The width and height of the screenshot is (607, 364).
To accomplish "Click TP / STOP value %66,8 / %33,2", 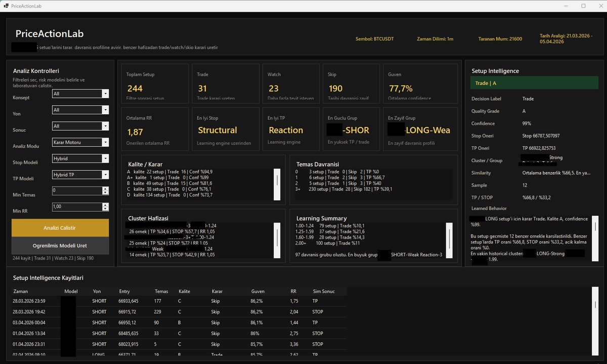I will click(x=536, y=198).
